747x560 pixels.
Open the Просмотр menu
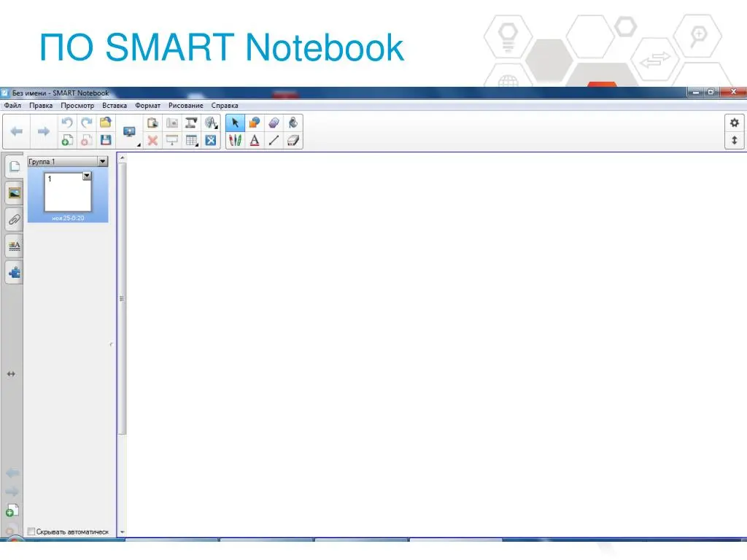tap(77, 105)
